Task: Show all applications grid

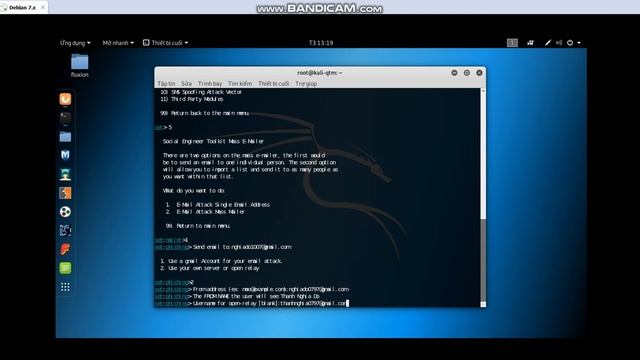Action: coord(65,287)
